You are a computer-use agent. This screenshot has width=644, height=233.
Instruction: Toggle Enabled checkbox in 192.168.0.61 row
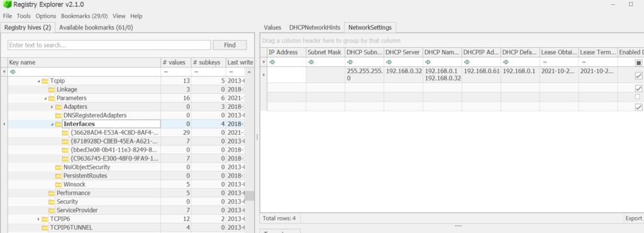pyautogui.click(x=638, y=76)
